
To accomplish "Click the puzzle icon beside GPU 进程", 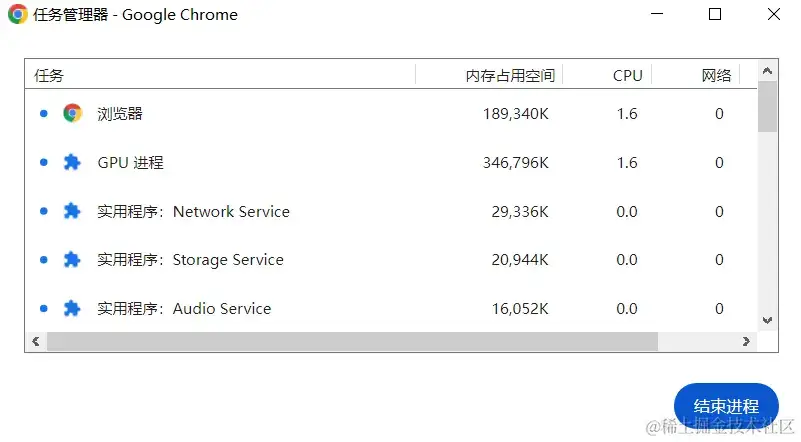I will pos(72,162).
